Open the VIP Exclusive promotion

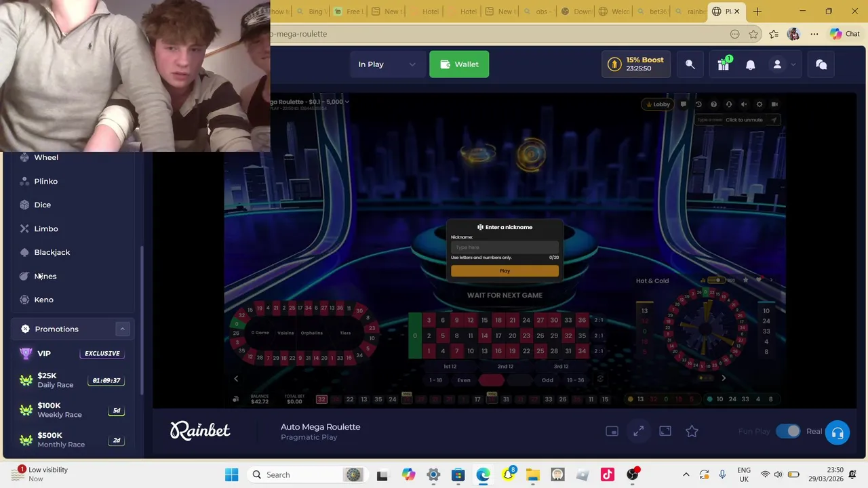coord(73,353)
